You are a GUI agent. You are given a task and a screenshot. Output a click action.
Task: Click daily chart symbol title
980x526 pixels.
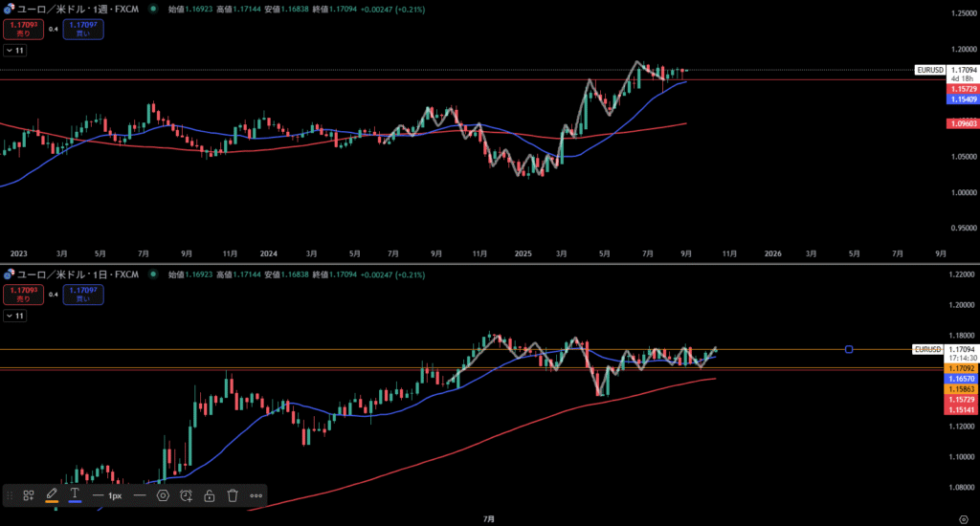(78, 274)
